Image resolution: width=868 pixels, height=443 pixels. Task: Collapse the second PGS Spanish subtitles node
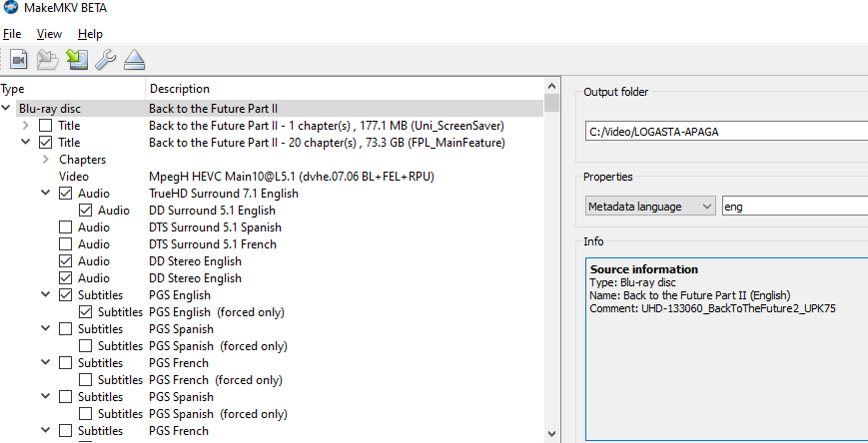point(46,396)
